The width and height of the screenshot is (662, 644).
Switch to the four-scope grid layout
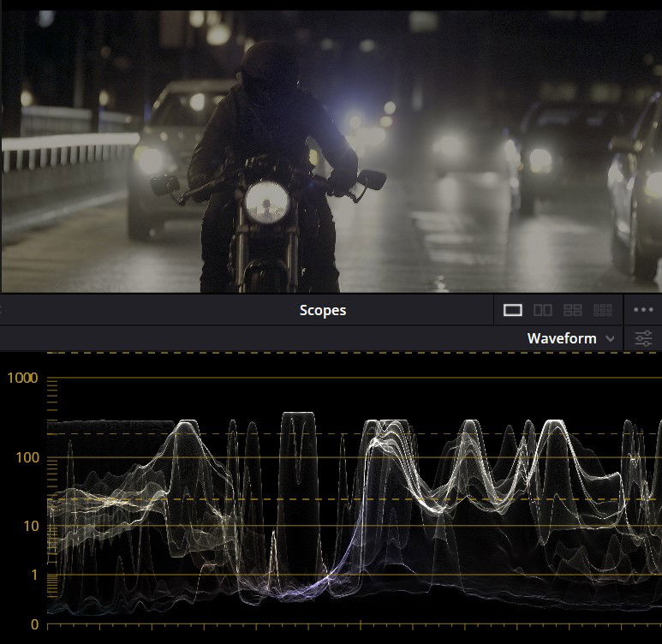pos(573,310)
